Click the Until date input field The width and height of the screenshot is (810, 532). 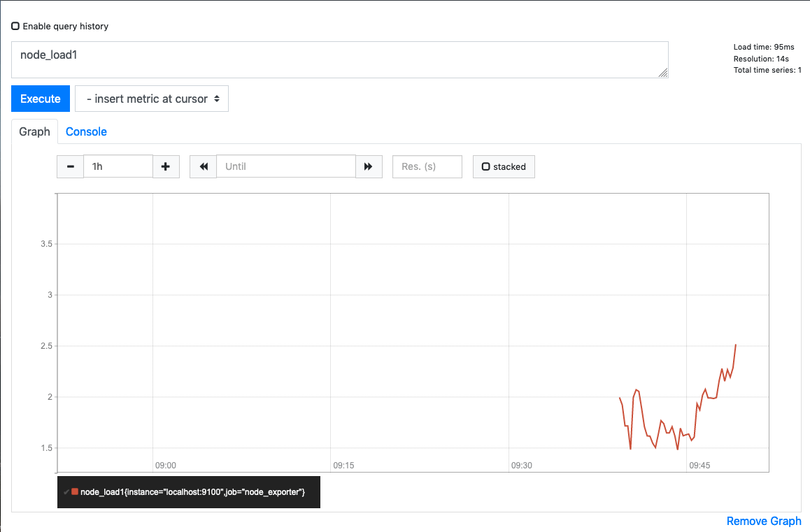(x=286, y=166)
